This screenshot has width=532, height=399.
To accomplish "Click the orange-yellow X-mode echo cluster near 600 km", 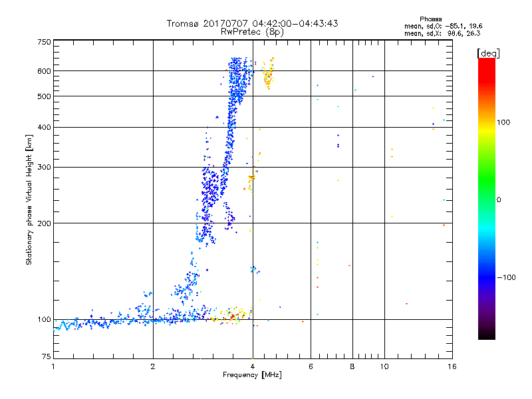I will click(269, 73).
